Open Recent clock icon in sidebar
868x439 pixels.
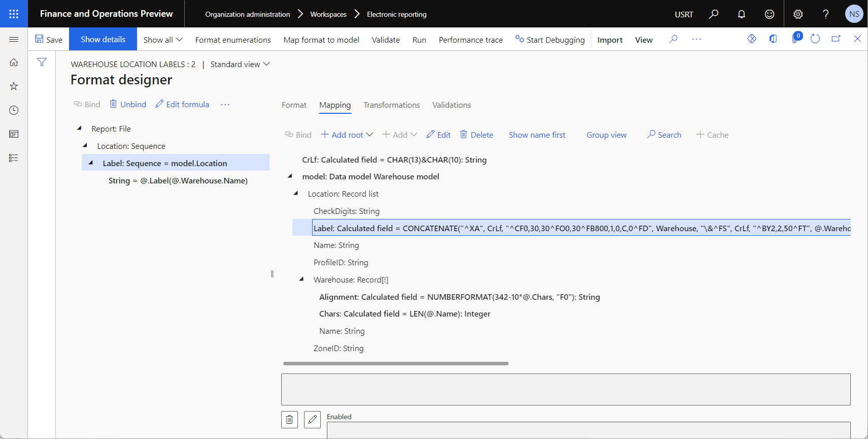click(14, 110)
